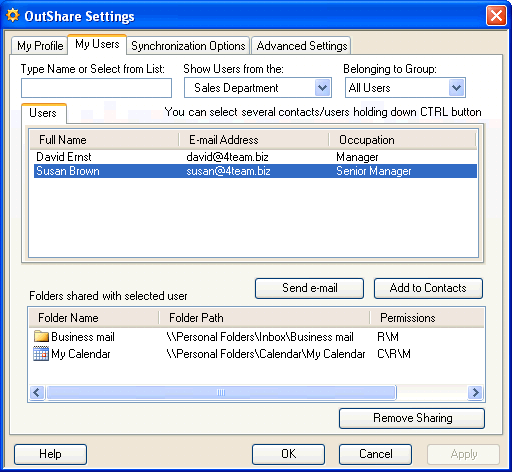Click the Senior Manager occupation cell

click(373, 171)
